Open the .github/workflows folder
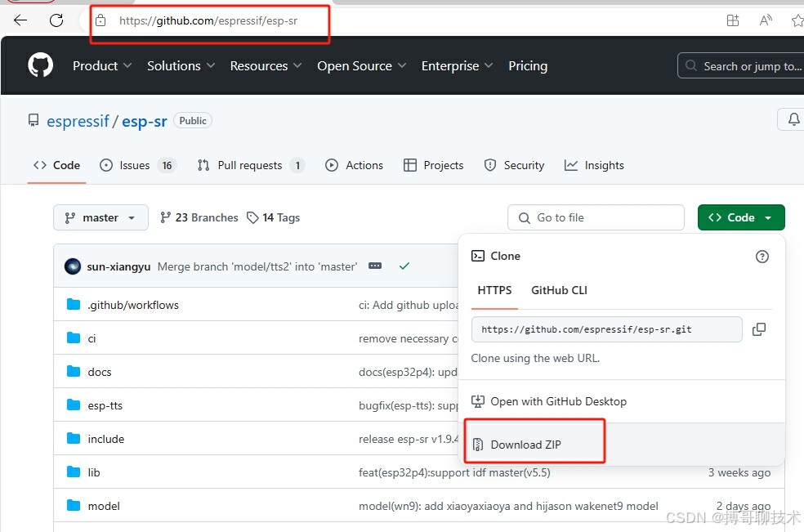 (x=133, y=305)
